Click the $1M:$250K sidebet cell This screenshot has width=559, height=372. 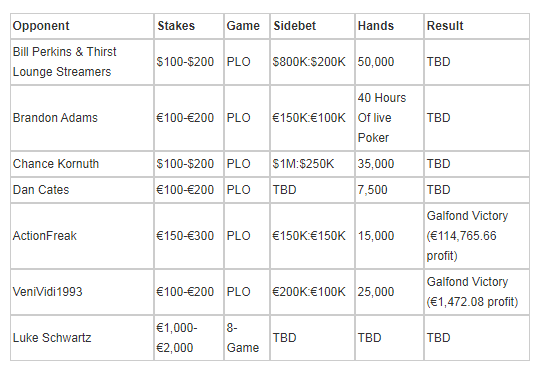312,164
